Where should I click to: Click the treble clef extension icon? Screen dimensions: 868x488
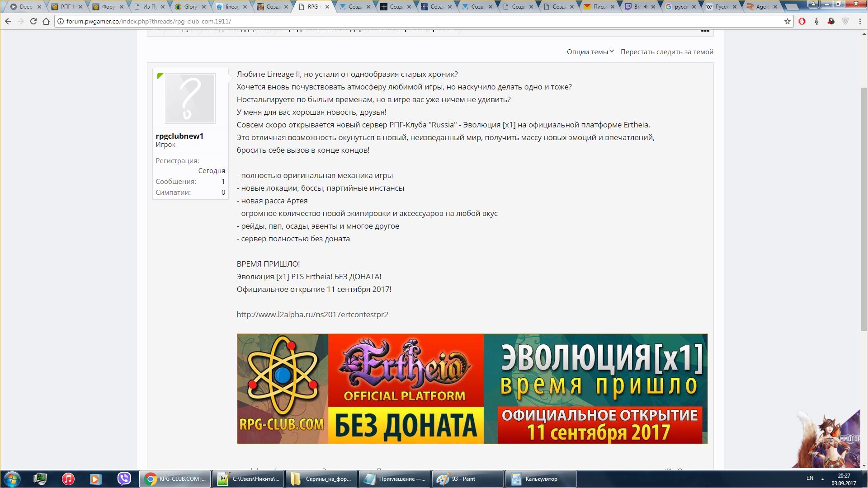click(816, 21)
